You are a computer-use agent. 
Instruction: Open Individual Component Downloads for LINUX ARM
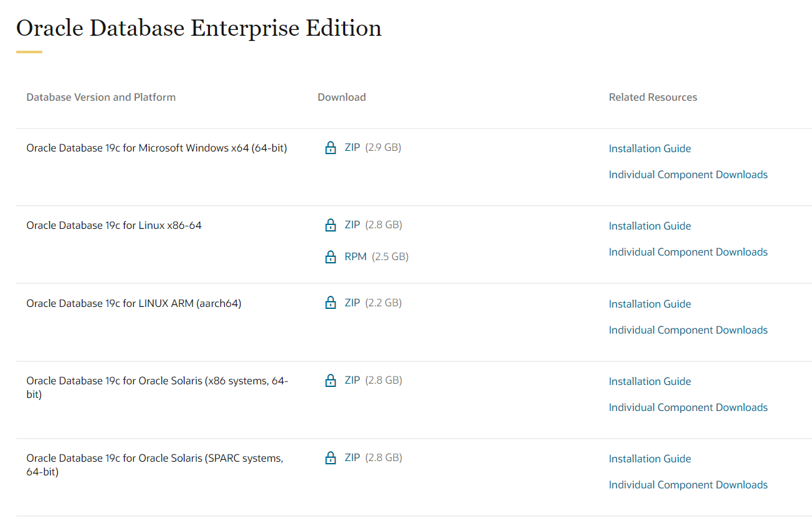tap(688, 330)
